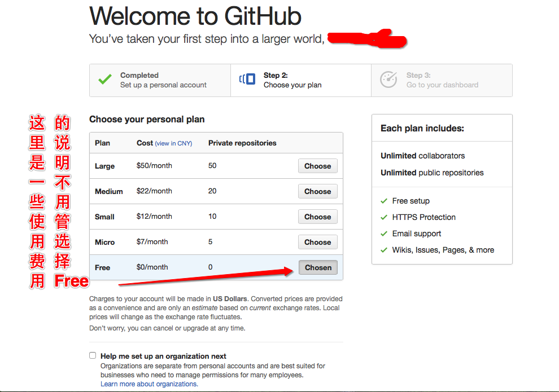Image resolution: width=559 pixels, height=392 pixels.
Task: Click the Free plan name
Action: [x=102, y=267]
